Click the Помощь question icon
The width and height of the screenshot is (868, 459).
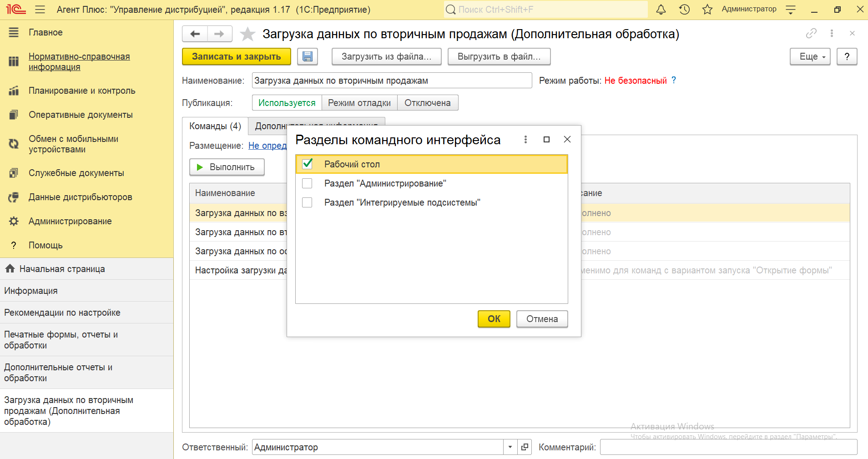click(x=14, y=245)
